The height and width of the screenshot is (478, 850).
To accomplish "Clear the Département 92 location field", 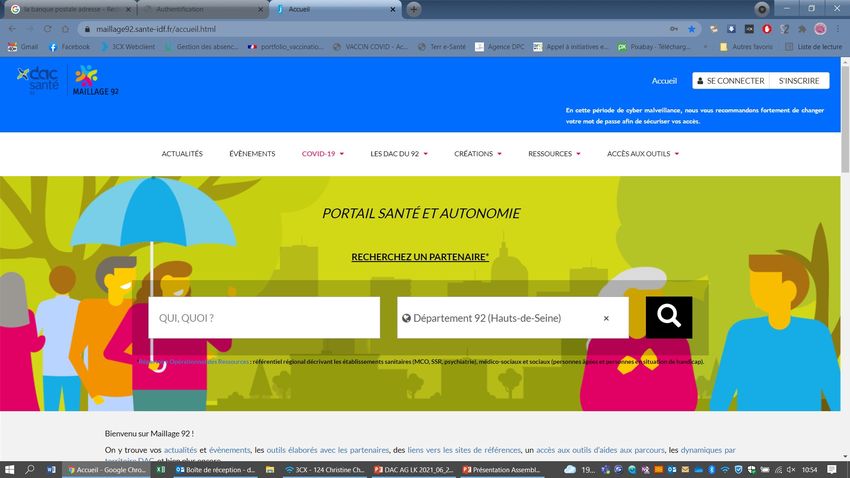I will (x=606, y=318).
